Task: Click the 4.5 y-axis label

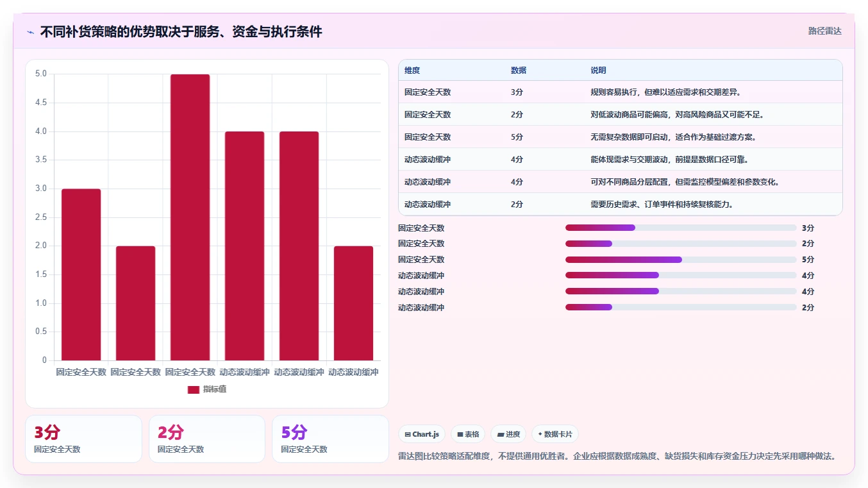Action: (x=41, y=103)
